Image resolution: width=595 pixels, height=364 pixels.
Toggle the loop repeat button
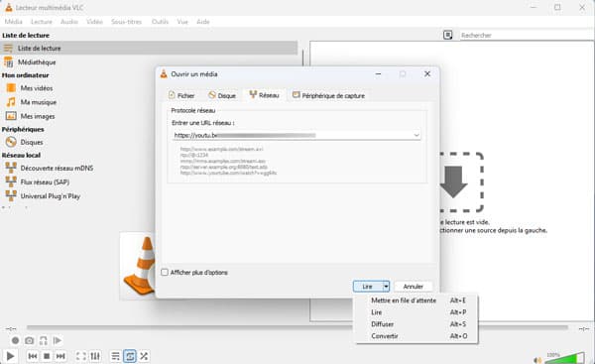(x=129, y=356)
